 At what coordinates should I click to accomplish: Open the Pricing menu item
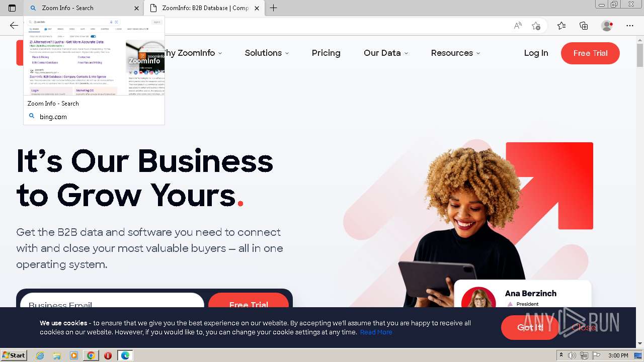[x=326, y=53]
